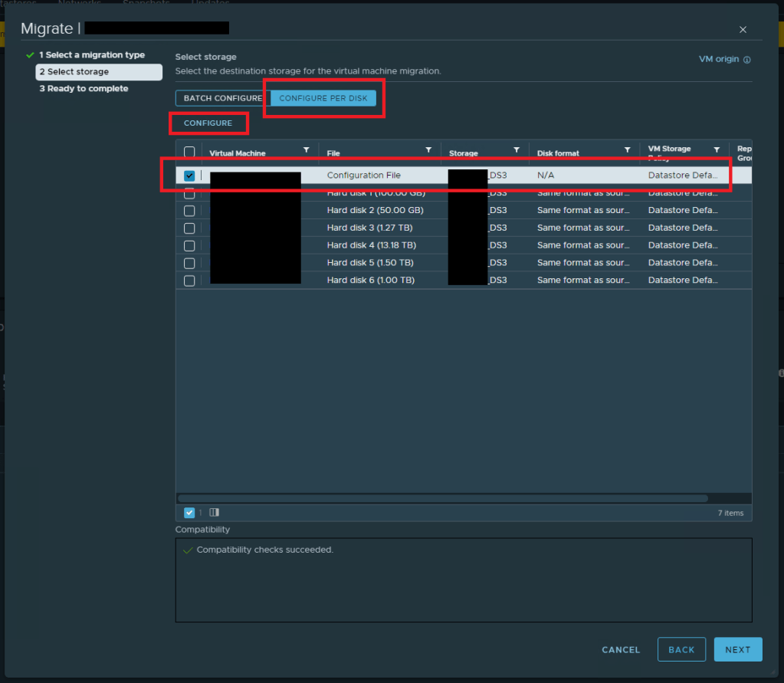Click the VM Storage Policy filter icon
This screenshot has width=784, height=683.
[x=717, y=150]
